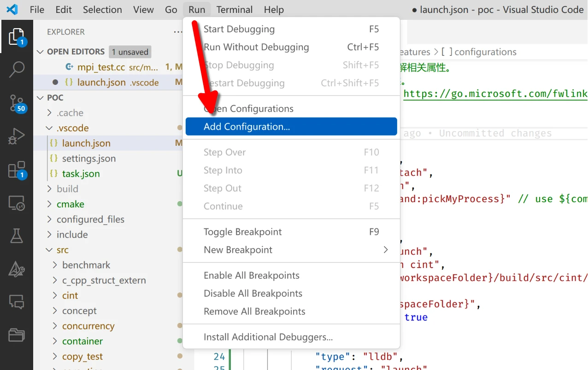Choose Start Debugging from Run menu

[291, 29]
